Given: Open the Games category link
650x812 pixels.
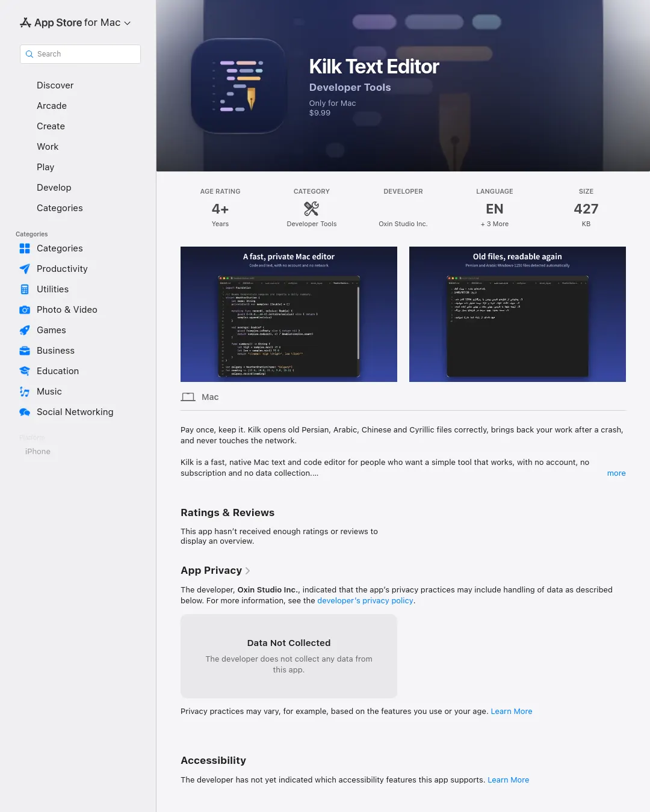Looking at the screenshot, I should [51, 330].
